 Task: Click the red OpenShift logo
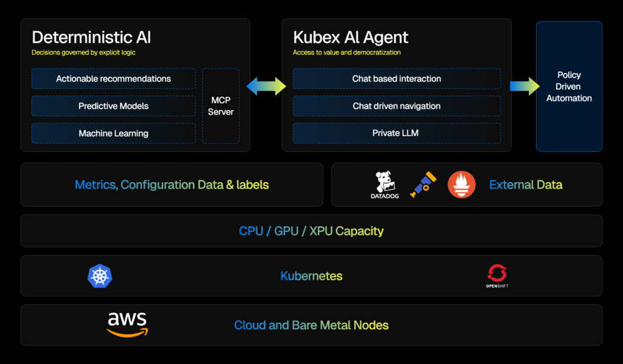tap(497, 274)
